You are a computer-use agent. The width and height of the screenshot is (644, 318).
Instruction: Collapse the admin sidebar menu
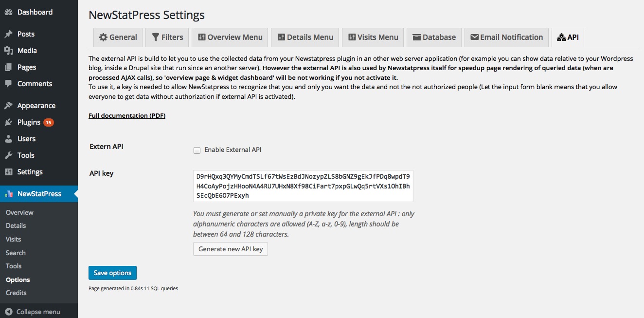tap(33, 312)
